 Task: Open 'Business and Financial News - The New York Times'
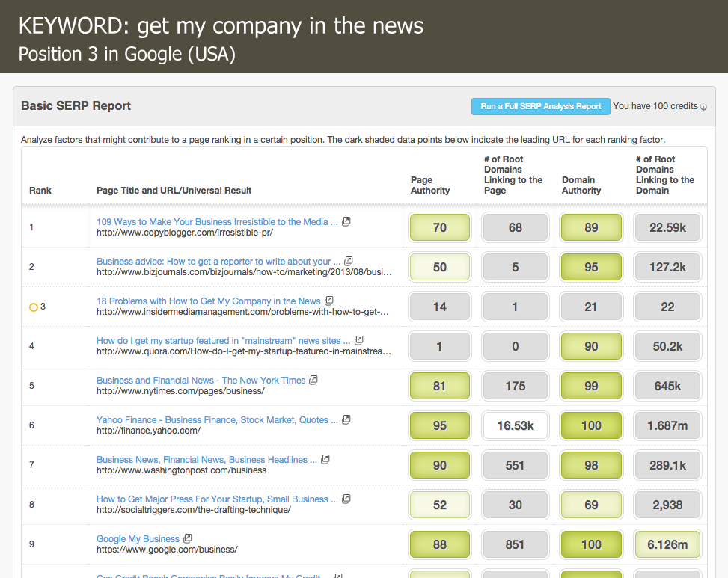201,381
